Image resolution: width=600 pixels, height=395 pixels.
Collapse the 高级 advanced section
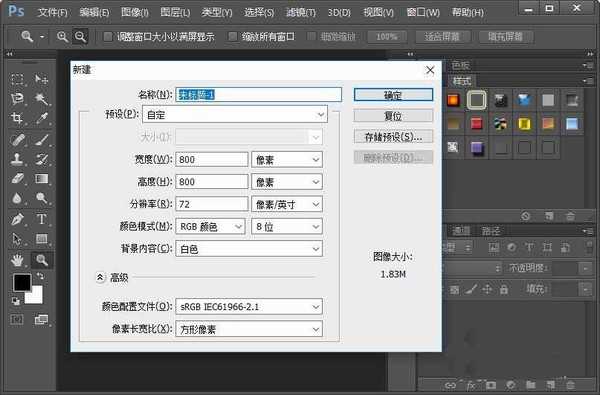100,277
